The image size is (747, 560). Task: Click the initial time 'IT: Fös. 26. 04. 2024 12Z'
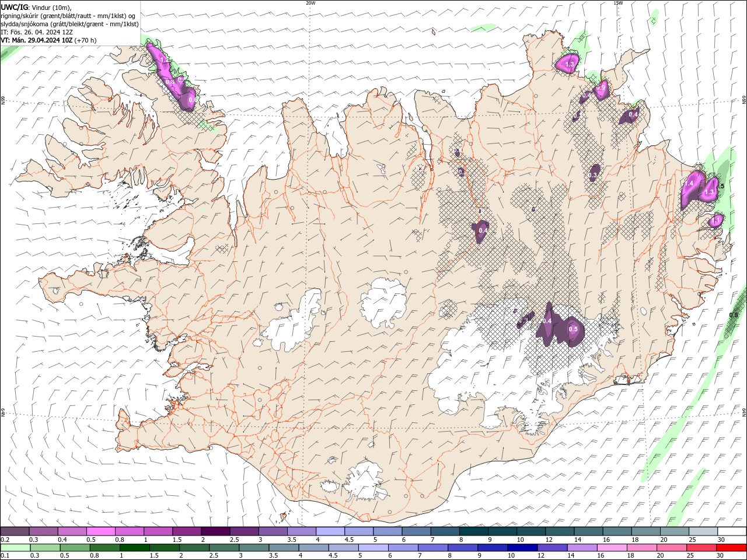pos(37,32)
